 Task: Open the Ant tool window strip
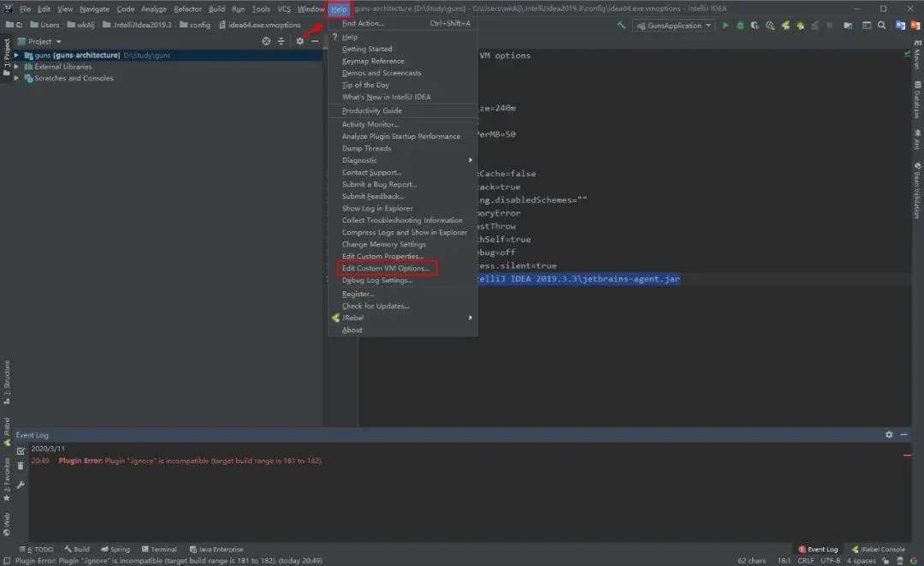point(917,140)
